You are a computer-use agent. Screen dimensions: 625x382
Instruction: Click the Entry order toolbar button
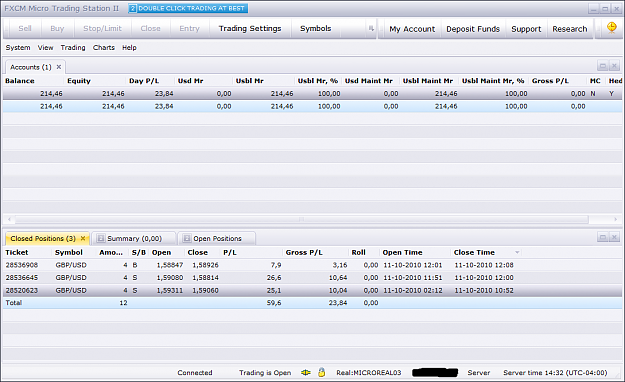tap(189, 29)
